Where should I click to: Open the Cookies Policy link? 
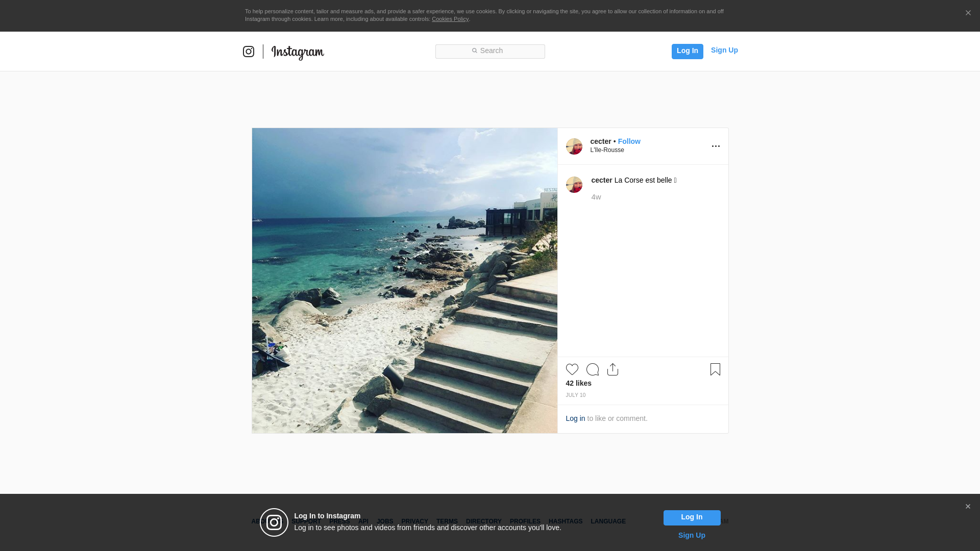(450, 19)
